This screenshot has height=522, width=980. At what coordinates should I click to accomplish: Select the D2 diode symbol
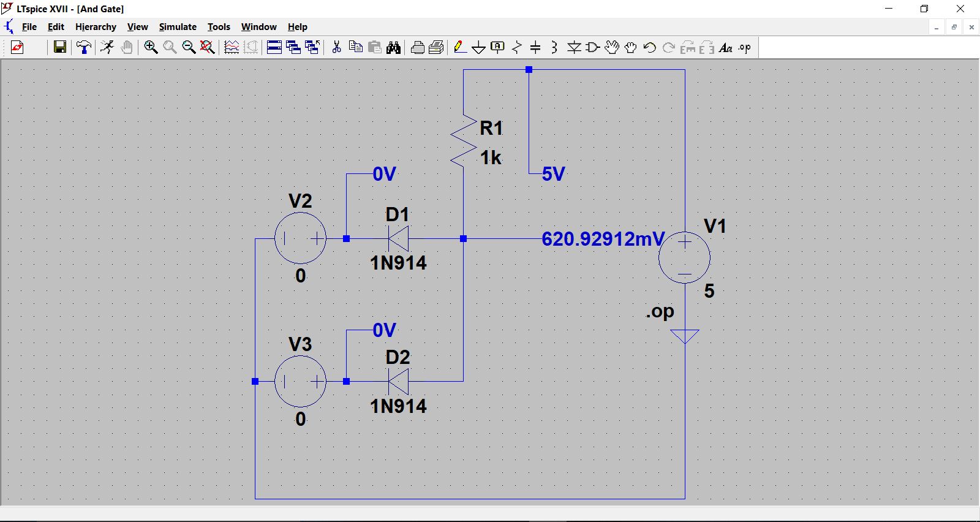(x=398, y=382)
